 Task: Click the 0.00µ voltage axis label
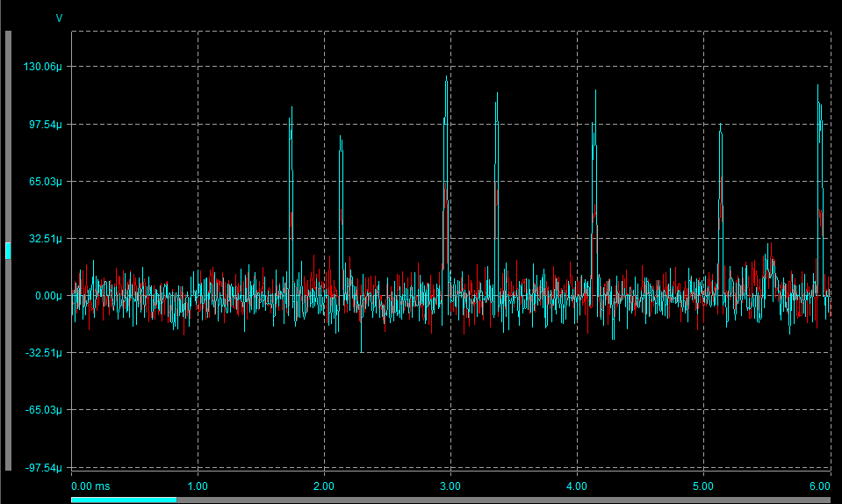(x=48, y=296)
